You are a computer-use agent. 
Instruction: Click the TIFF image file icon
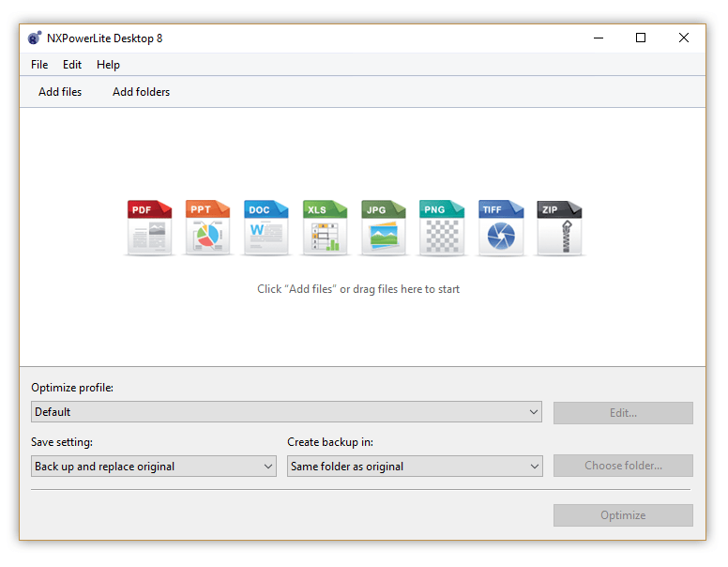tap(501, 228)
